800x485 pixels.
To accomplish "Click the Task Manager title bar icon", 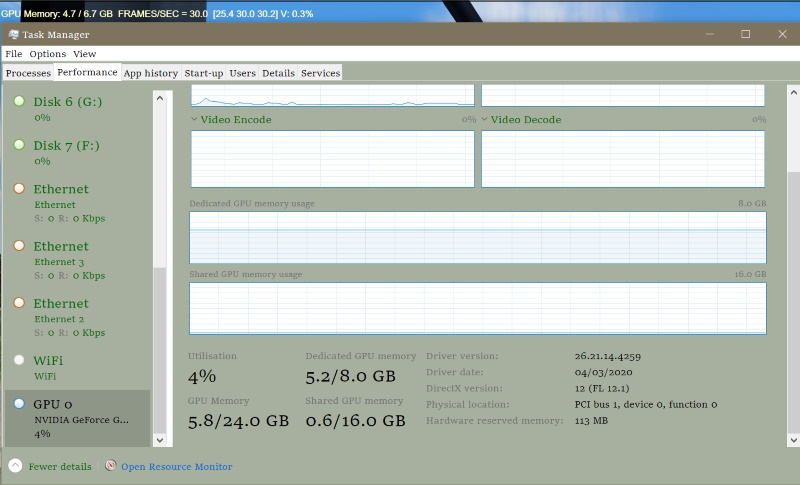I will 14,34.
